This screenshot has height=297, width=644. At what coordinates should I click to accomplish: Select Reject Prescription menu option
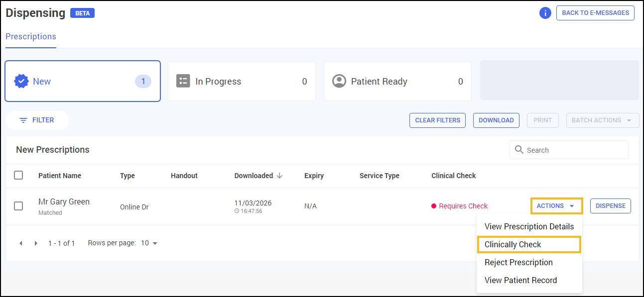(518, 262)
